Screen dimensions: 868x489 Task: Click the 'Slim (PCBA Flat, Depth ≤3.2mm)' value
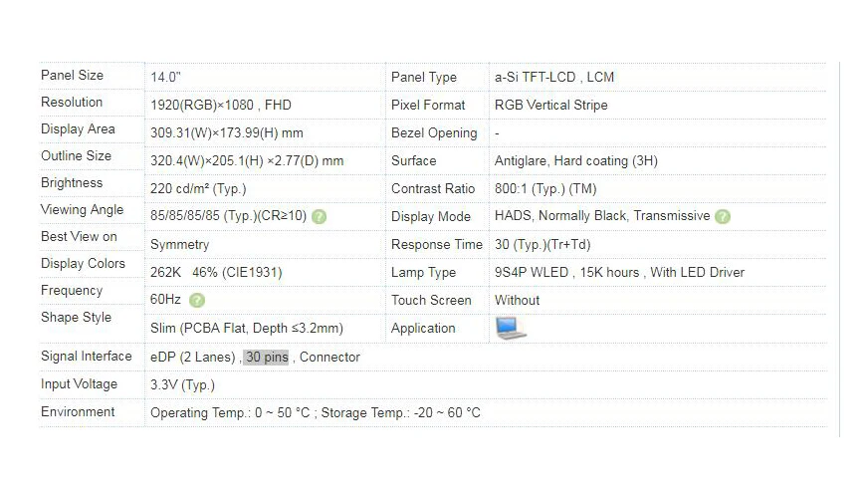[x=247, y=329]
